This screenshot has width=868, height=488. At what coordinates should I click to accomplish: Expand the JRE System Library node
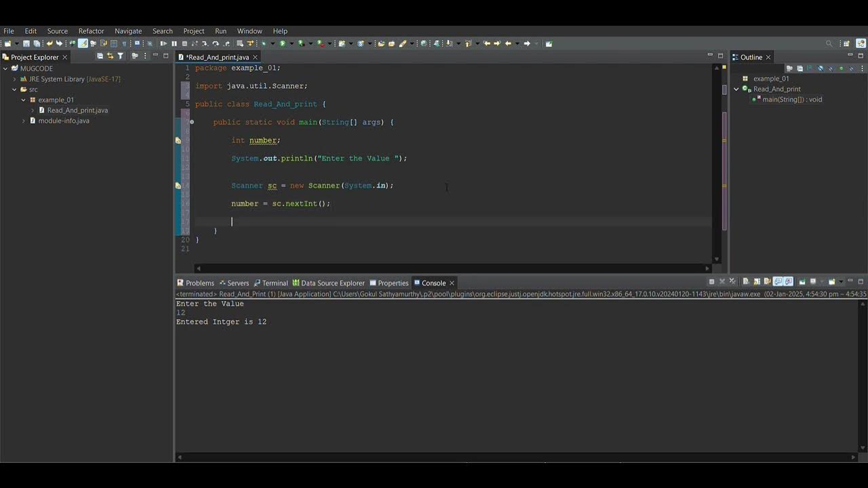point(14,79)
